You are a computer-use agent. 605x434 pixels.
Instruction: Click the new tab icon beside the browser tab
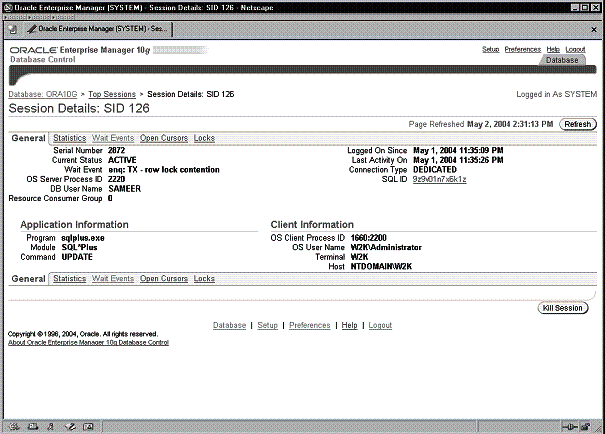click(12, 29)
